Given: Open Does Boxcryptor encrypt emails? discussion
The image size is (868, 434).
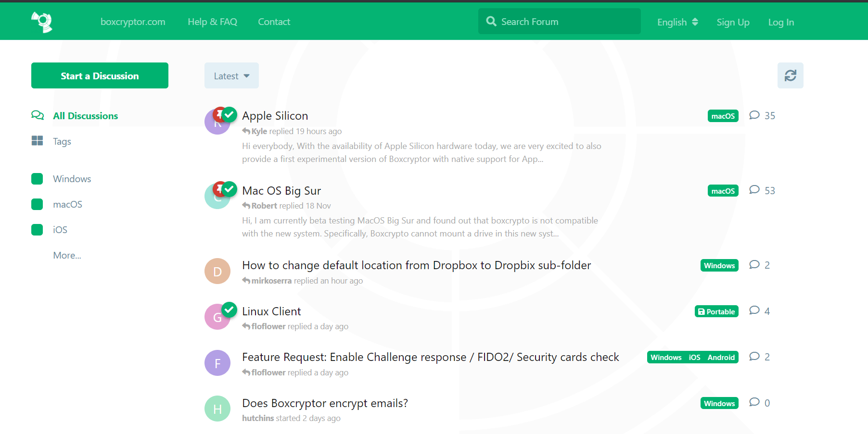Looking at the screenshot, I should point(325,403).
